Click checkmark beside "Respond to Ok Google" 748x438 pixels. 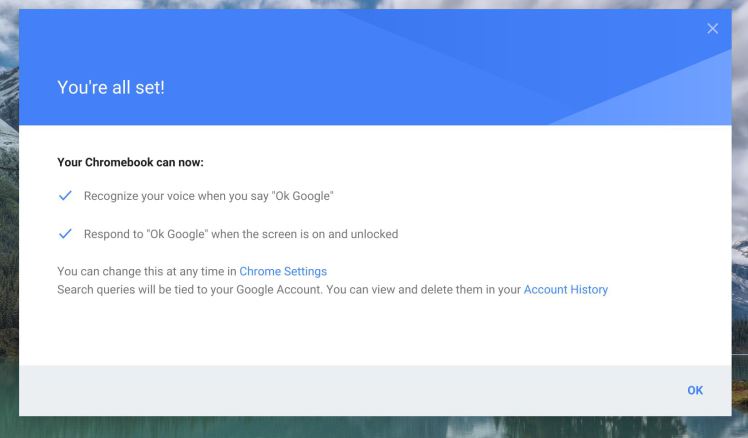coord(66,234)
